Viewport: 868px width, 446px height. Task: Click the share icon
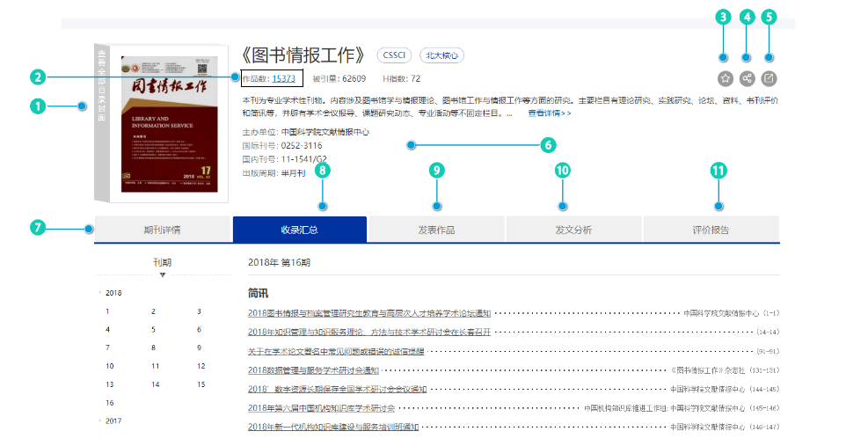747,78
